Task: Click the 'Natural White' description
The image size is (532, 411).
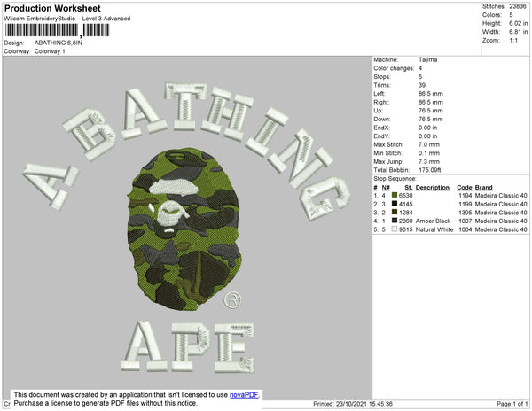Action: tap(434, 229)
